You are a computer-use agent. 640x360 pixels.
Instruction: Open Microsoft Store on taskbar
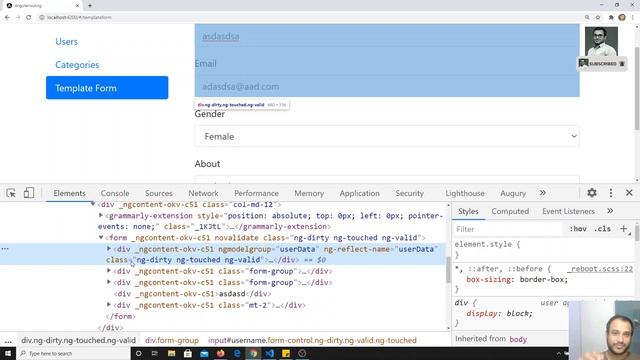(188, 353)
